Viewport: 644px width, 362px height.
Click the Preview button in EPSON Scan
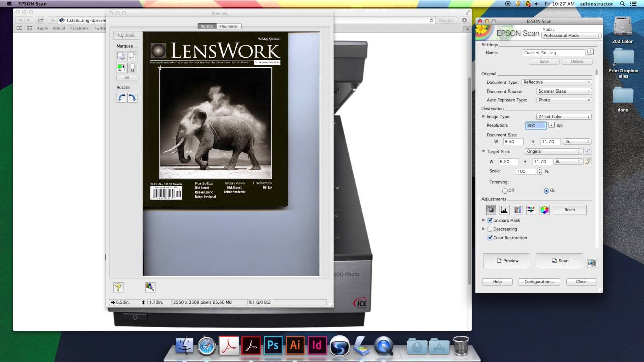[507, 261]
